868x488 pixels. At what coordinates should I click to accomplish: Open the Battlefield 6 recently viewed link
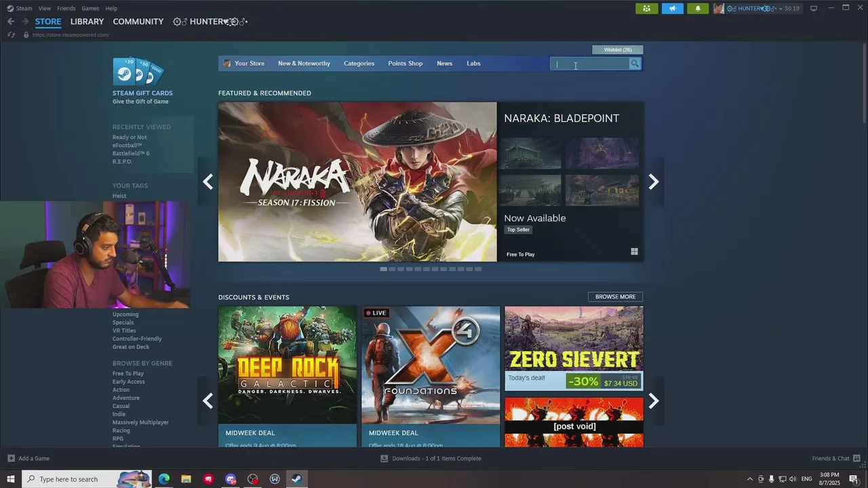pos(131,154)
